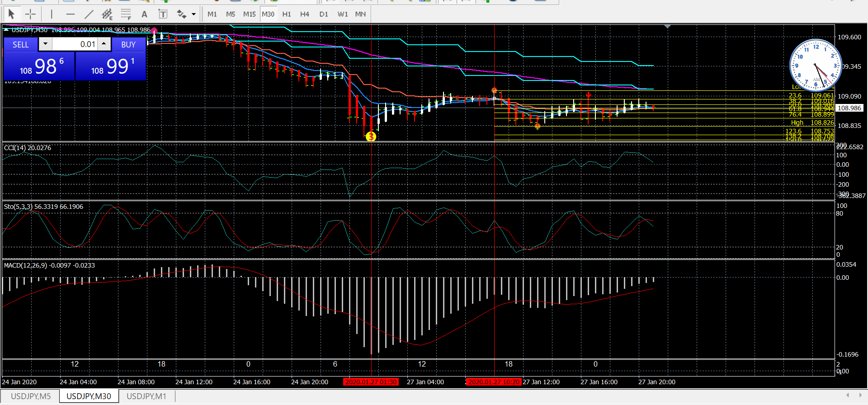Click the SELL button
This screenshot has height=405, width=868.
(x=21, y=44)
